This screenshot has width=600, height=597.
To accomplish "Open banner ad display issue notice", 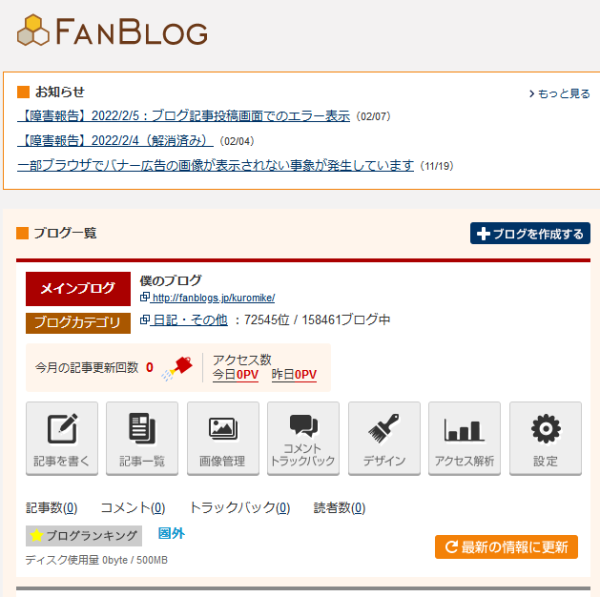I will (x=215, y=165).
